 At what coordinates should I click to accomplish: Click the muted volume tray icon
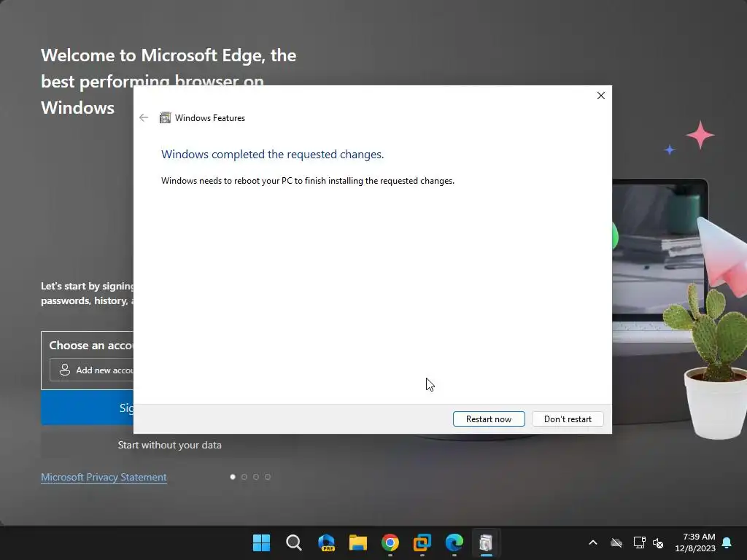(659, 542)
